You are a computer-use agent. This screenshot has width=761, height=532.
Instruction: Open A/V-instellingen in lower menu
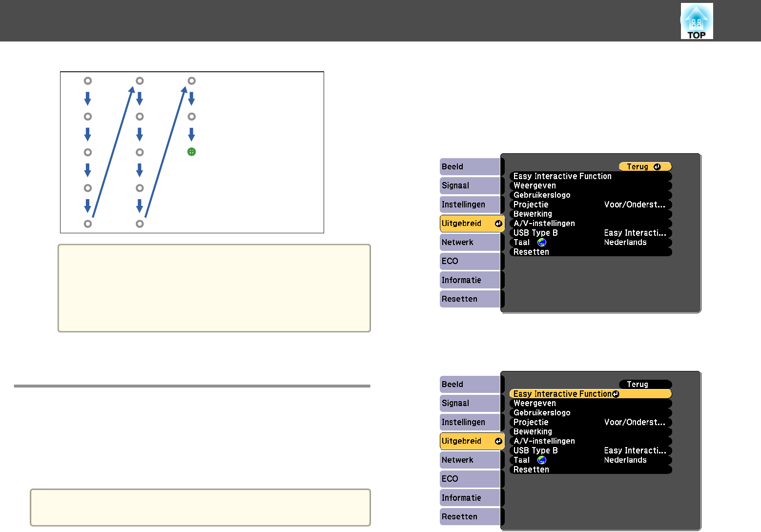click(591, 441)
